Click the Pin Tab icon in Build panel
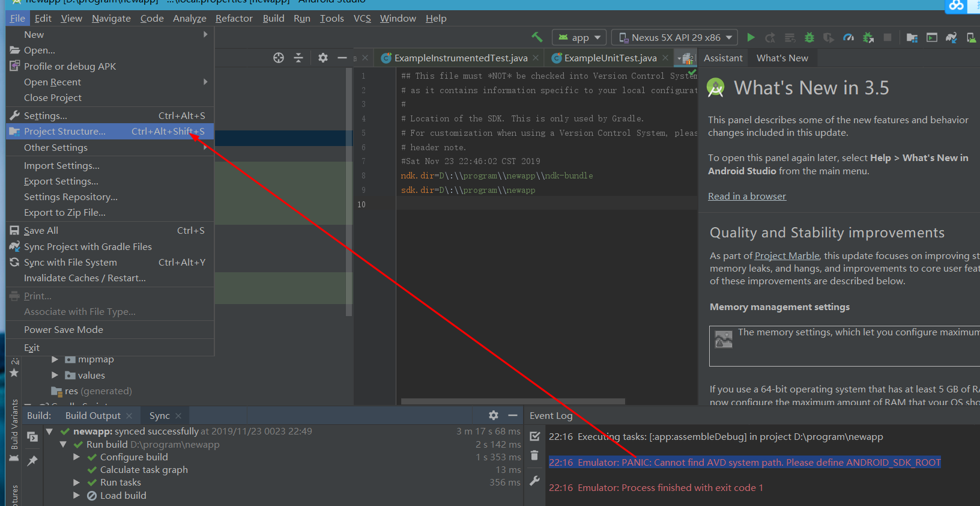This screenshot has width=980, height=506. (32, 460)
